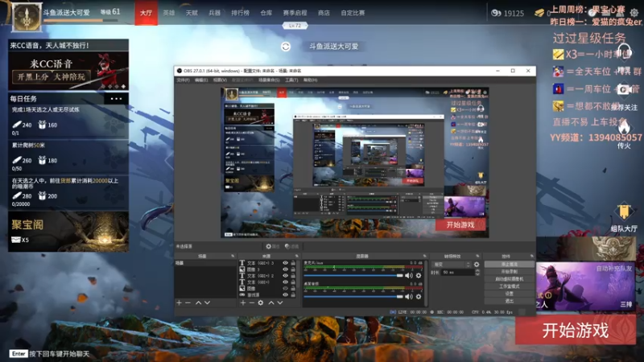
Task: Move source down with arrow icon
Action: pyautogui.click(x=280, y=303)
